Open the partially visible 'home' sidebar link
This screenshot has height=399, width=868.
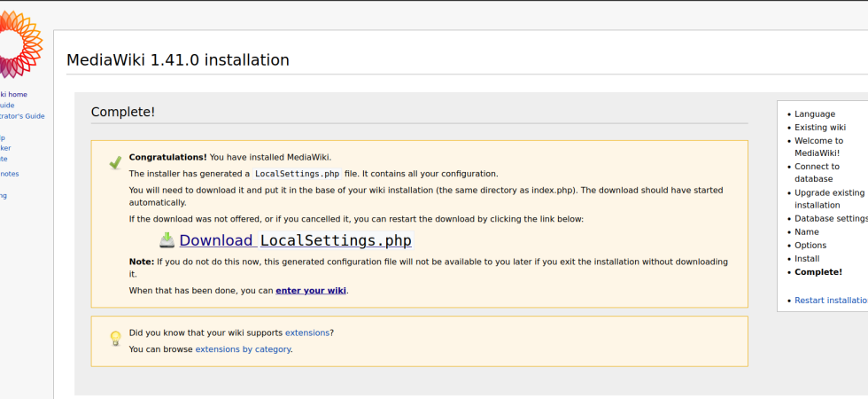coord(13,94)
